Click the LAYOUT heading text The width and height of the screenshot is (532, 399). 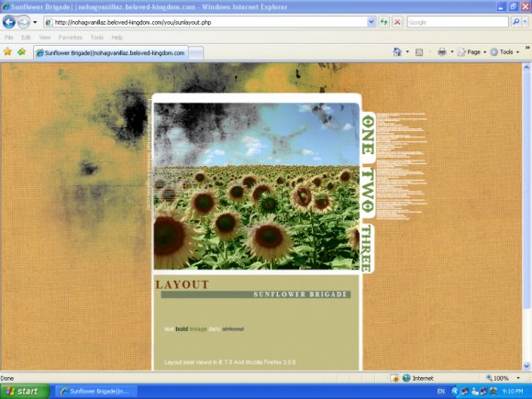click(x=183, y=284)
